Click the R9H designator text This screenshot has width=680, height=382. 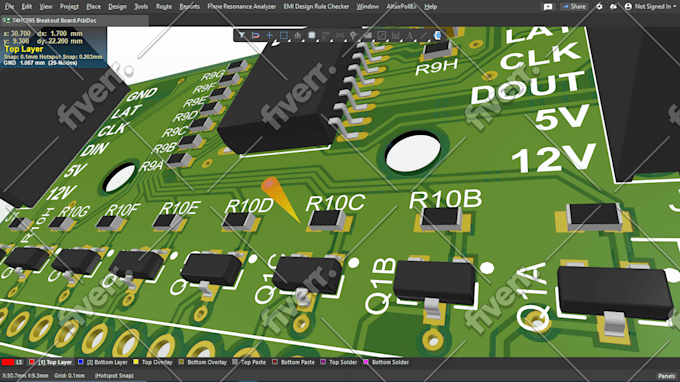point(436,67)
